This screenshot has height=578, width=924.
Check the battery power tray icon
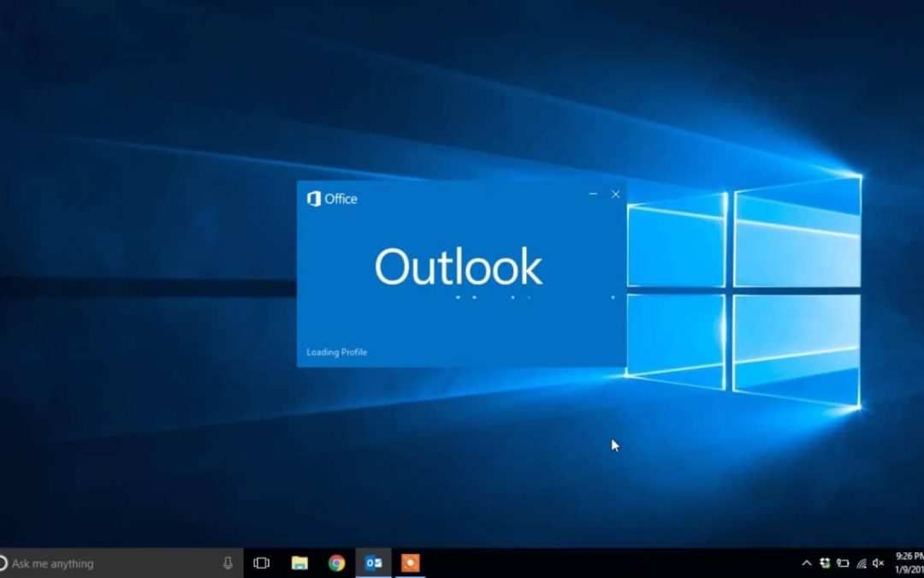[x=843, y=563]
